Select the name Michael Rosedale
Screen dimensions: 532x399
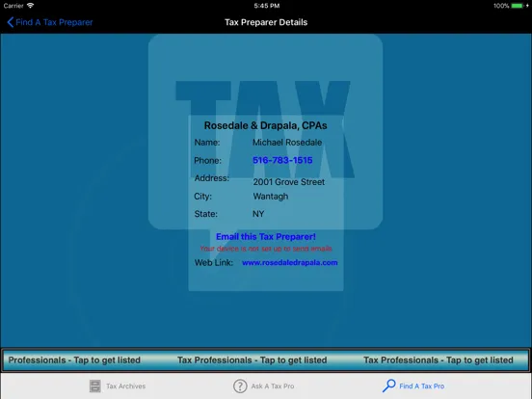(x=287, y=143)
